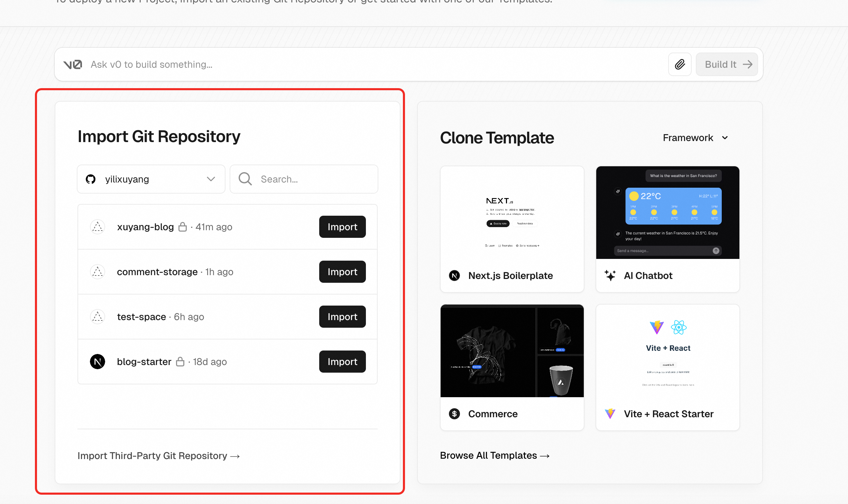Screen dimensions: 848x504
Task: Click the Next.js Boilerplate title text
Action: pos(510,276)
